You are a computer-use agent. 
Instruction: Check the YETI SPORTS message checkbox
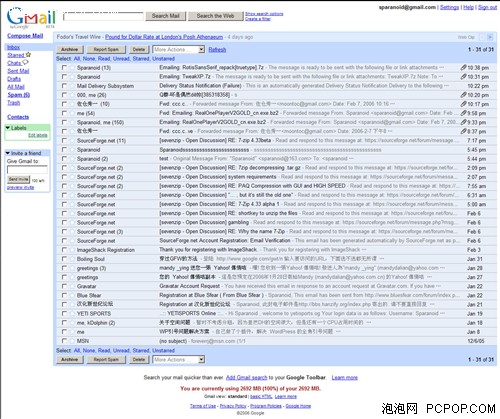coord(64,313)
